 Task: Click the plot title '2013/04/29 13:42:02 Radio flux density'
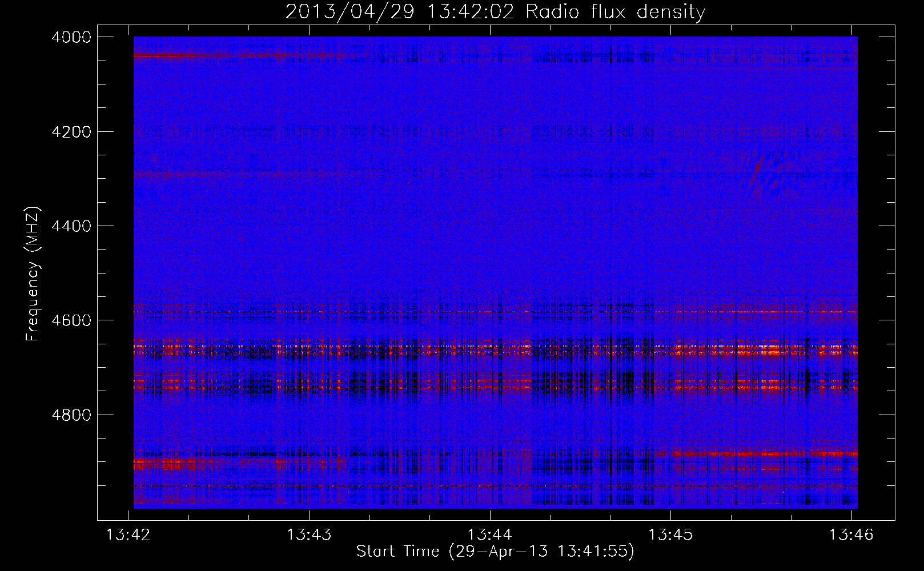[x=495, y=11]
